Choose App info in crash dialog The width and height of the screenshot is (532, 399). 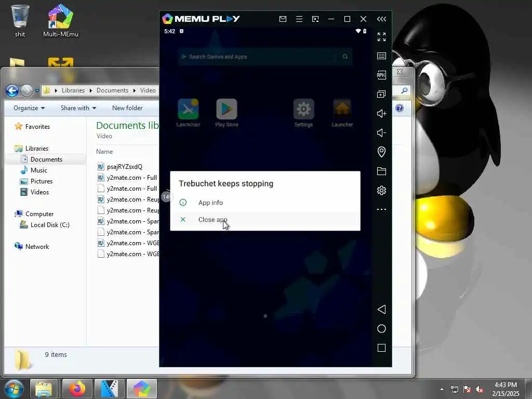coord(265,203)
